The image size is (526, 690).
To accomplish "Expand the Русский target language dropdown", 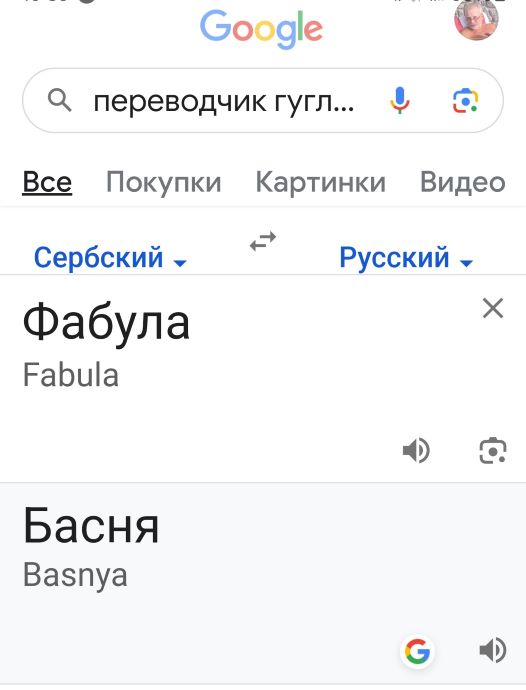I will click(406, 257).
